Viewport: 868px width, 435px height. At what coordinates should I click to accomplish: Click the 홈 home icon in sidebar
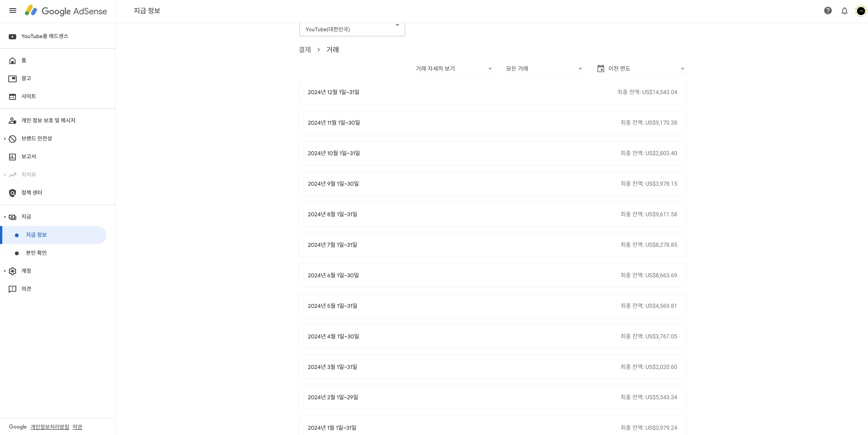click(13, 60)
